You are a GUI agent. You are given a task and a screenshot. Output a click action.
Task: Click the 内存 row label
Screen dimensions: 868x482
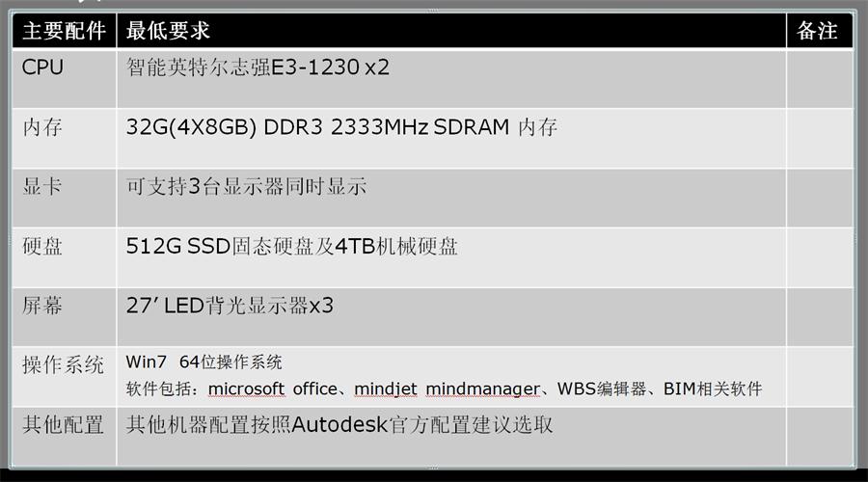pos(42,127)
